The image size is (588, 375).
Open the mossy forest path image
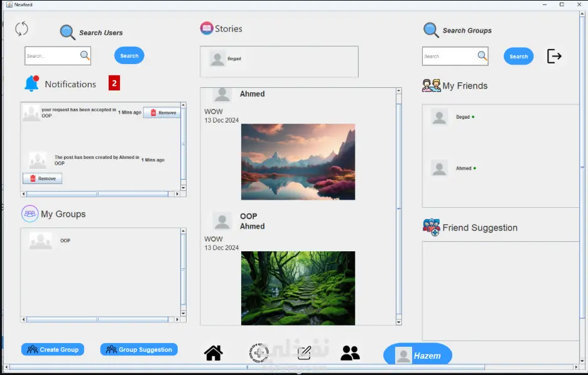pyautogui.click(x=298, y=288)
